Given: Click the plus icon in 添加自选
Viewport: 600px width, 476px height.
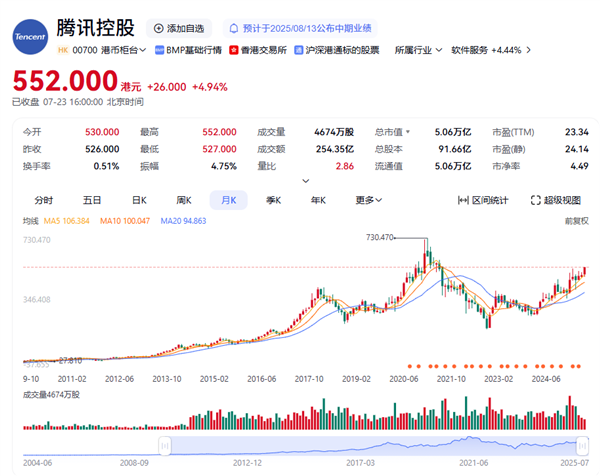Looking at the screenshot, I should 158,28.
